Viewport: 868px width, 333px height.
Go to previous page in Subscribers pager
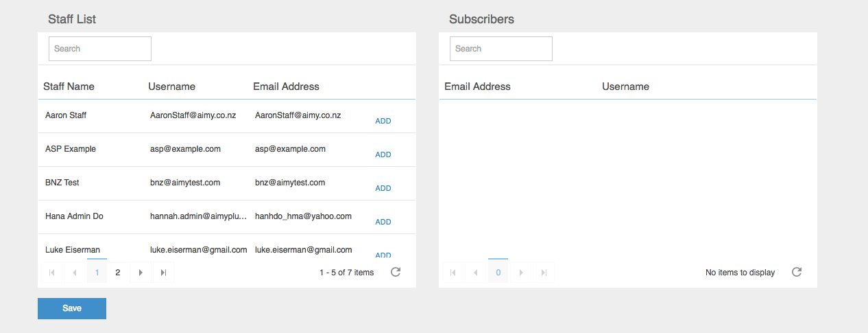click(476, 273)
